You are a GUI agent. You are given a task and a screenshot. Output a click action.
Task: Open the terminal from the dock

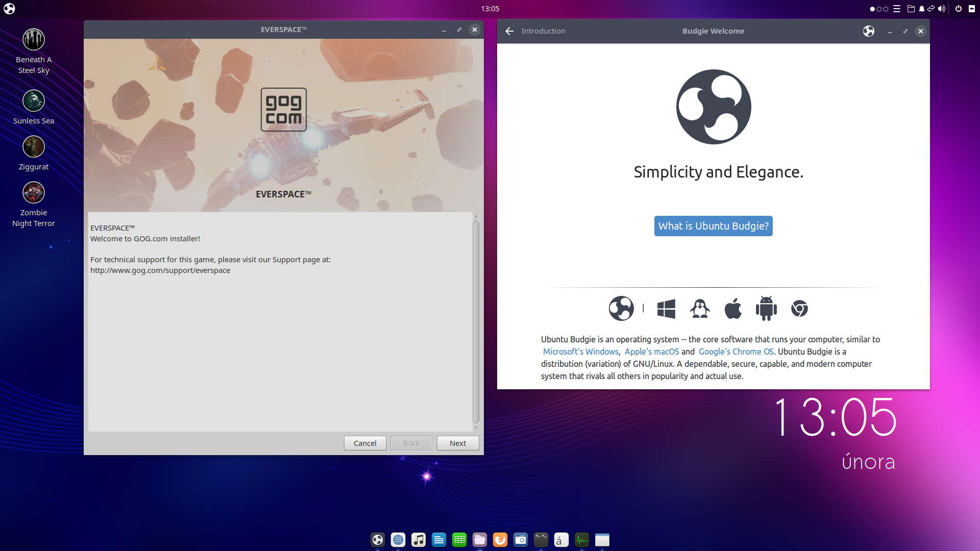(x=541, y=540)
